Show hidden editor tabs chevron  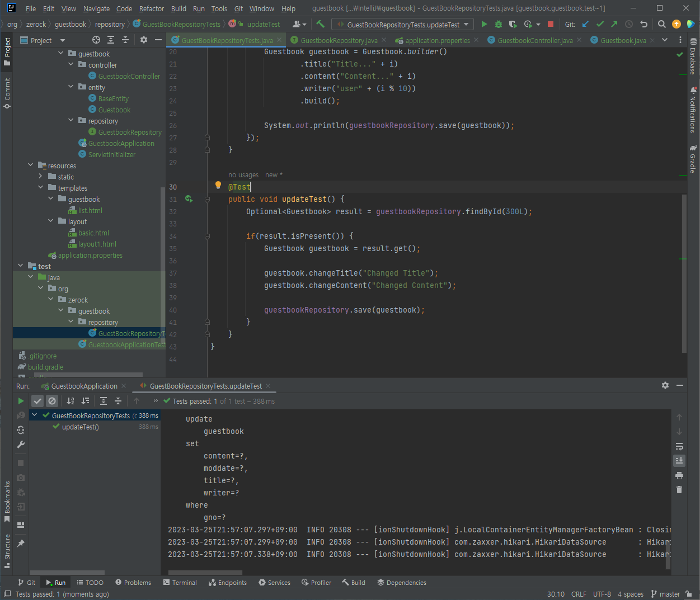(665, 40)
